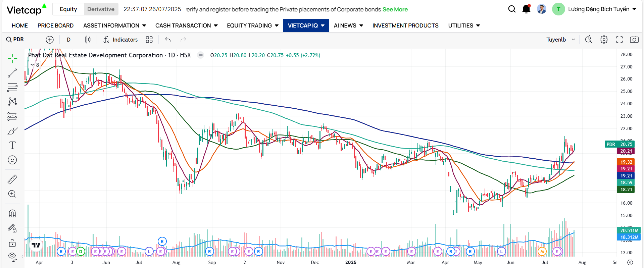The width and height of the screenshot is (644, 268).
Task: Click the profile avatar photo
Action: coord(542,9)
